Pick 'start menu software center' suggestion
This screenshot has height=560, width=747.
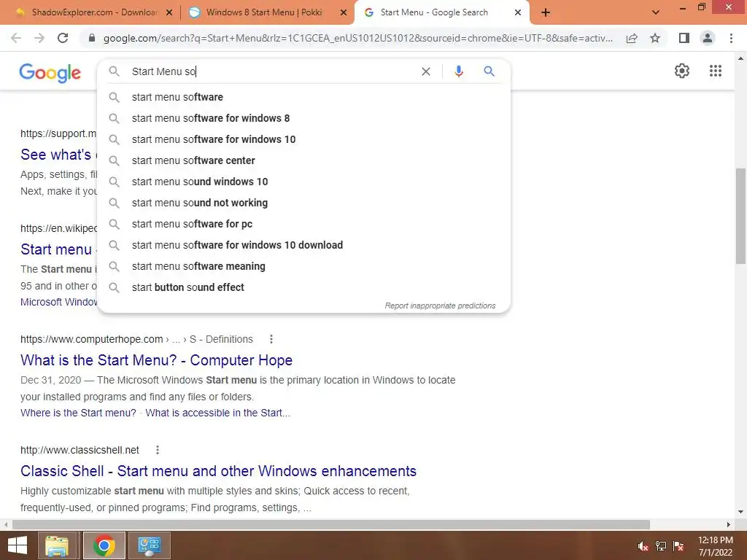304,160
